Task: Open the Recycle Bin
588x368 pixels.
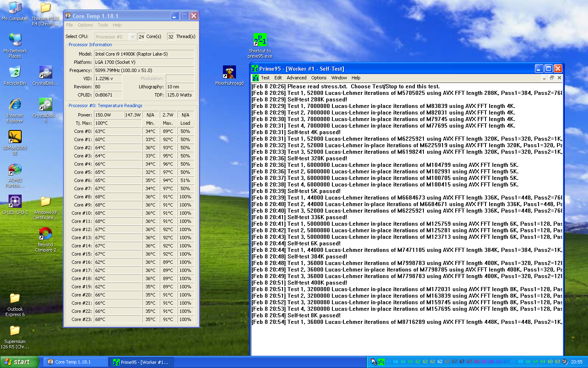Action: pyautogui.click(x=15, y=73)
